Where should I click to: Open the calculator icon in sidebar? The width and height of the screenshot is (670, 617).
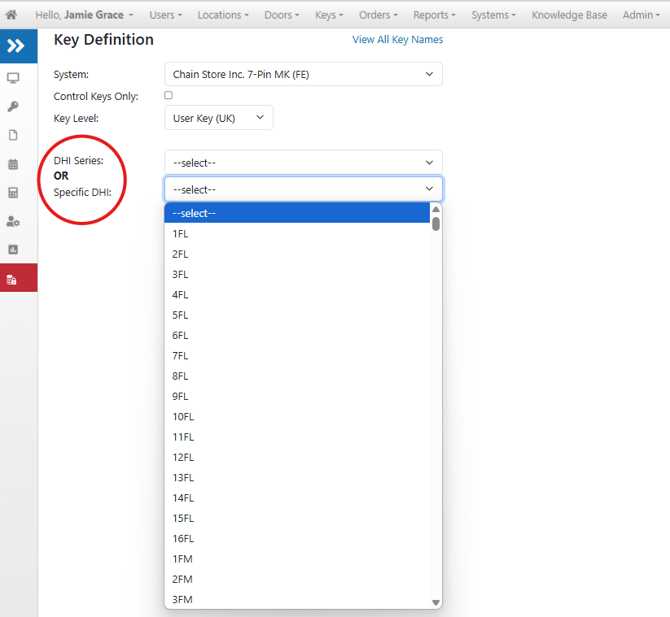coord(13,193)
